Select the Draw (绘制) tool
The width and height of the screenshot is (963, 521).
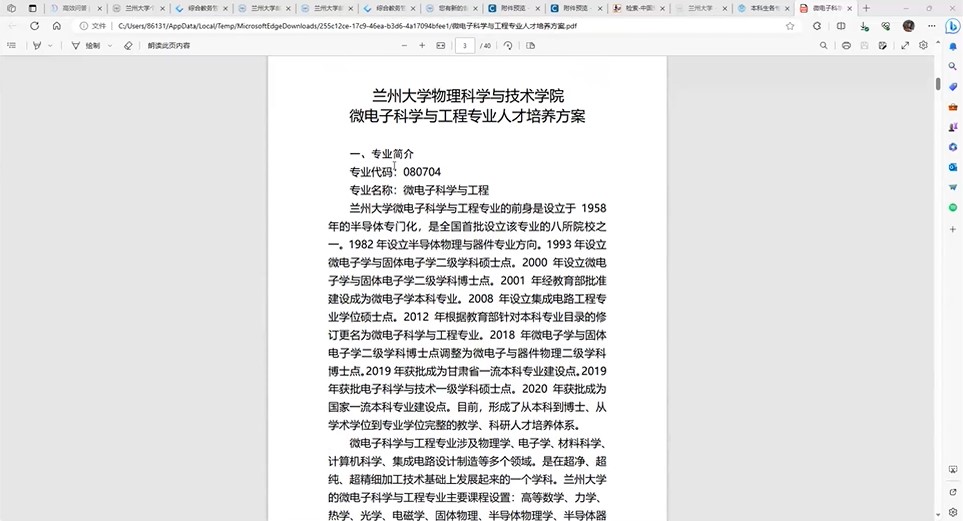86,45
